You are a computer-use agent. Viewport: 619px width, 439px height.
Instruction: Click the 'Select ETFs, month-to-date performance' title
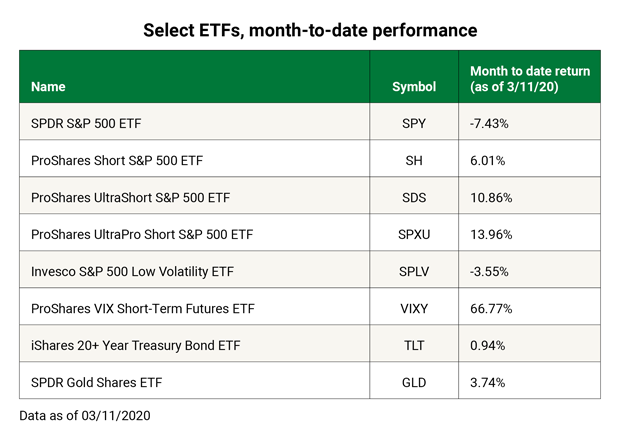pyautogui.click(x=309, y=30)
